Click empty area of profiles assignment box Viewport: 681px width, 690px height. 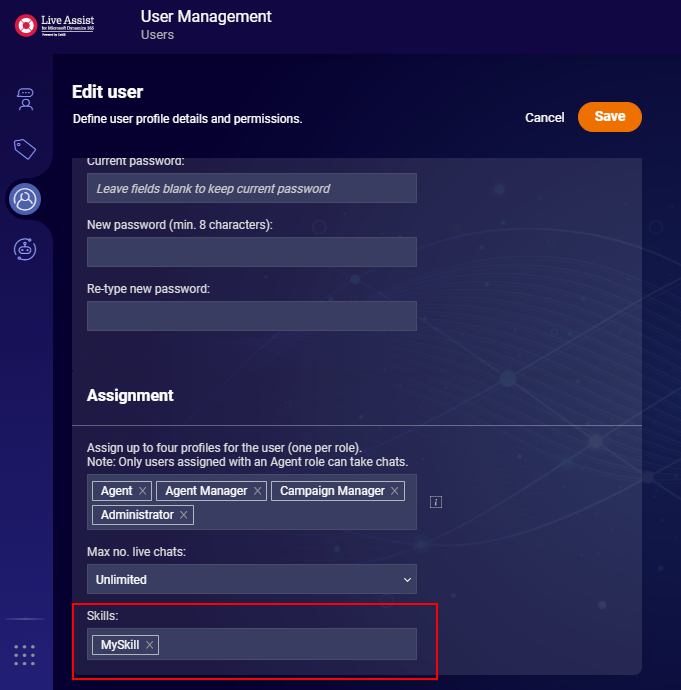pyautogui.click(x=304, y=515)
